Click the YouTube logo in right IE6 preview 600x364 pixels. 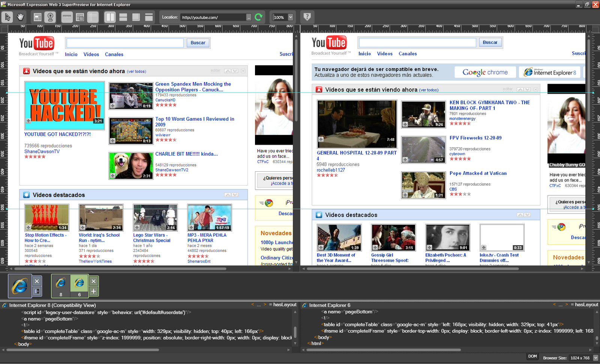point(329,43)
